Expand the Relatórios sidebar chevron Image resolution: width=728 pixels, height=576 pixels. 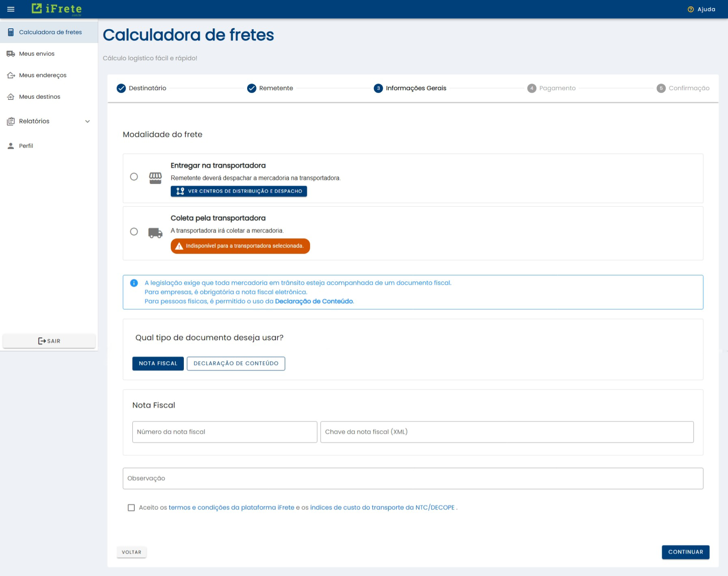(87, 121)
